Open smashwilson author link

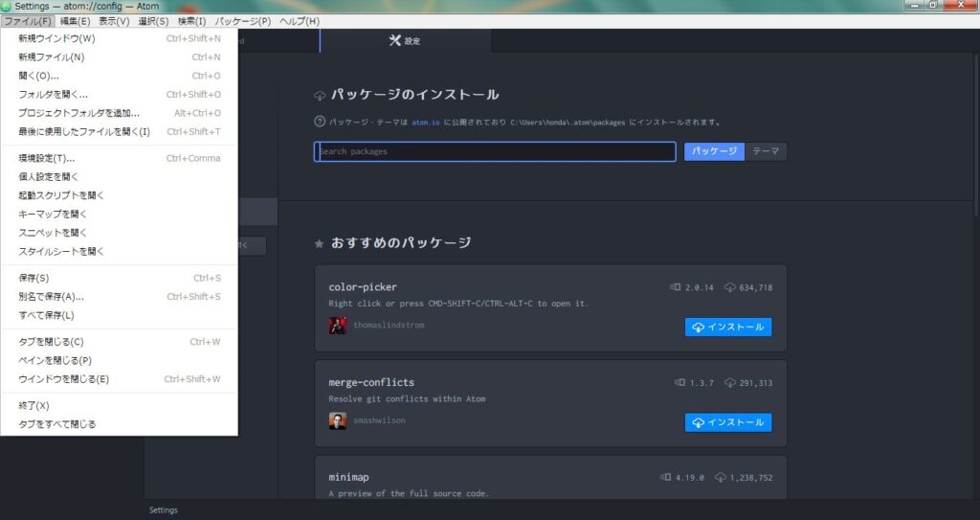tap(379, 420)
